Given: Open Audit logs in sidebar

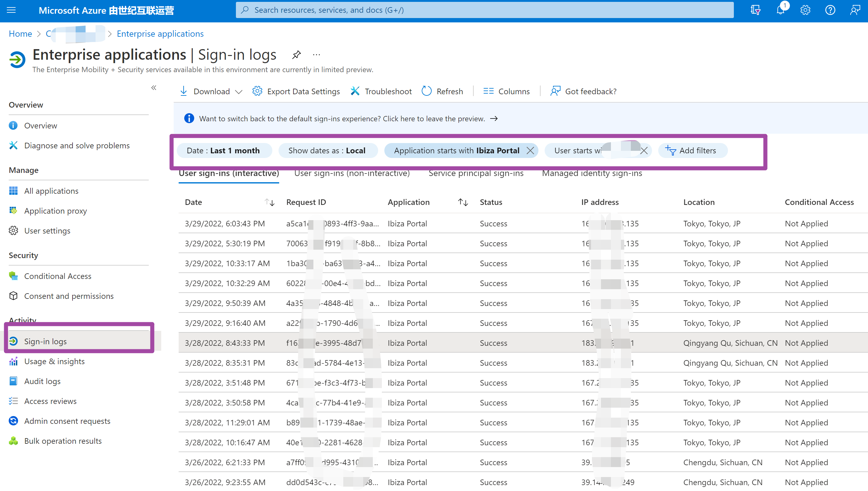Looking at the screenshot, I should [42, 381].
